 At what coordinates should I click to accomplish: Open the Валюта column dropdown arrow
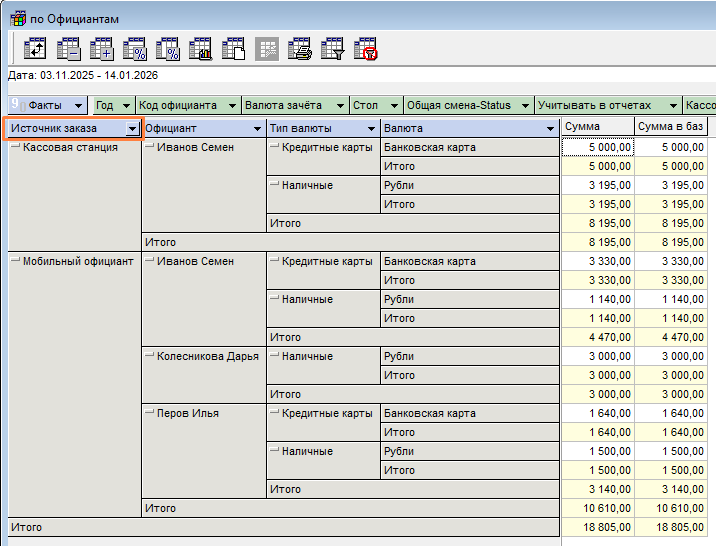click(x=549, y=129)
